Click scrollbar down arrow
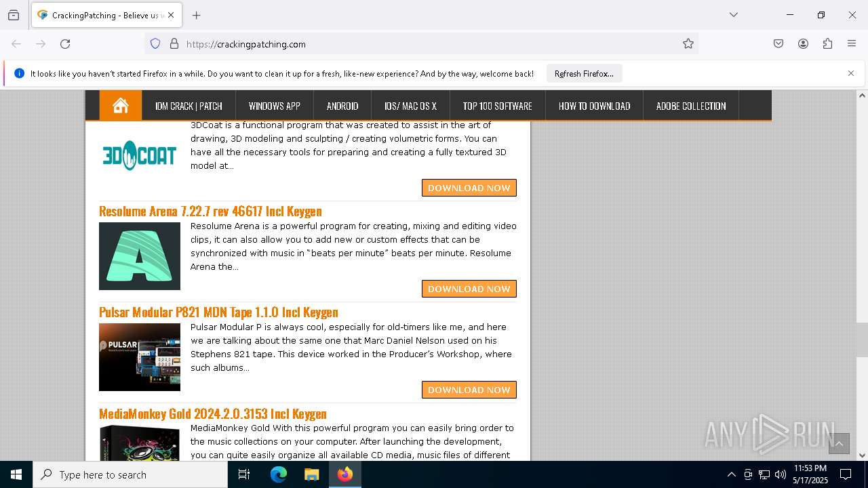This screenshot has height=488, width=868. [862, 455]
